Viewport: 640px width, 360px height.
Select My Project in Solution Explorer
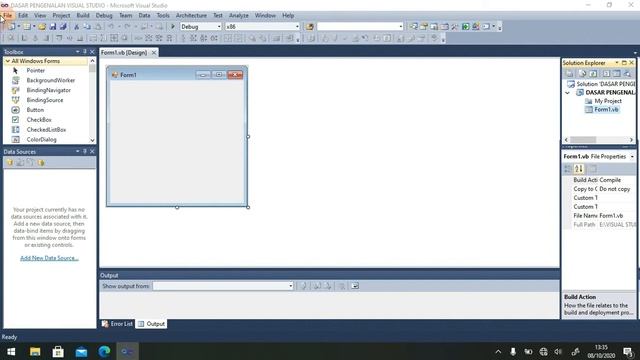coord(608,101)
